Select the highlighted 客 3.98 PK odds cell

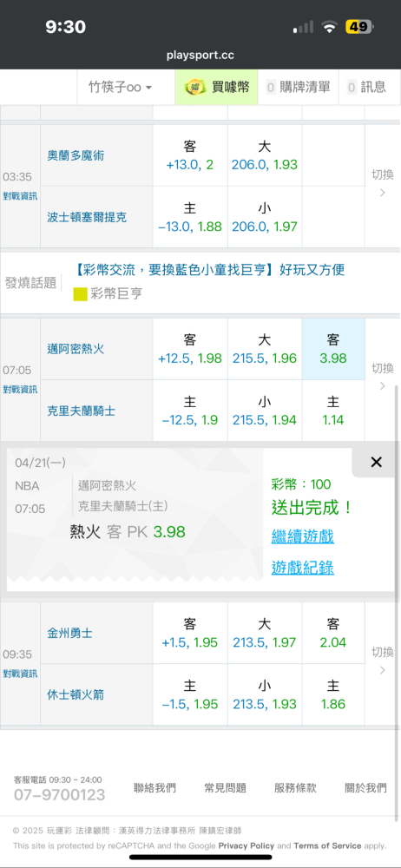click(x=333, y=349)
